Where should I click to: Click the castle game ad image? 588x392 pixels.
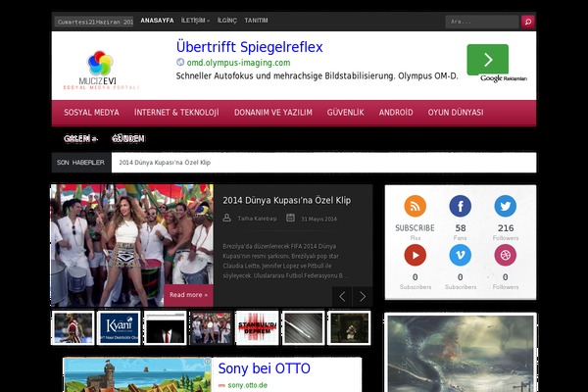(x=137, y=375)
